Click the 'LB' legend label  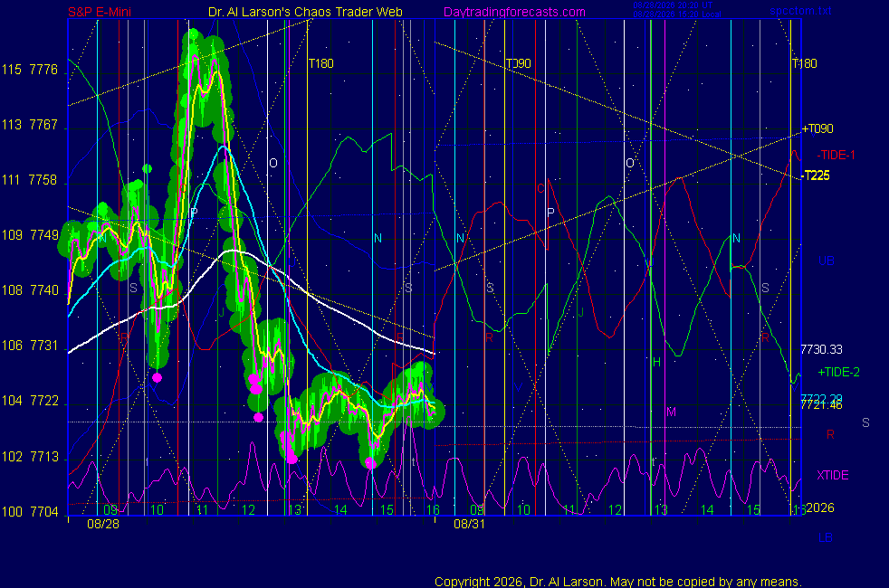[826, 537]
